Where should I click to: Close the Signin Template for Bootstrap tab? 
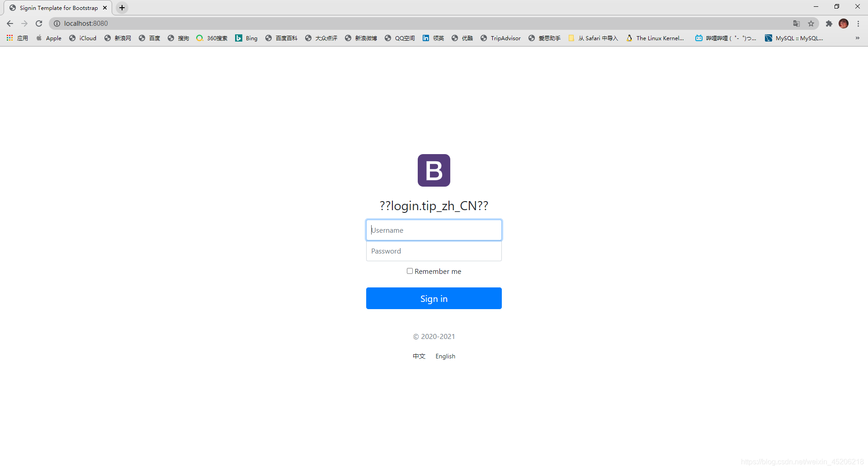(105, 8)
